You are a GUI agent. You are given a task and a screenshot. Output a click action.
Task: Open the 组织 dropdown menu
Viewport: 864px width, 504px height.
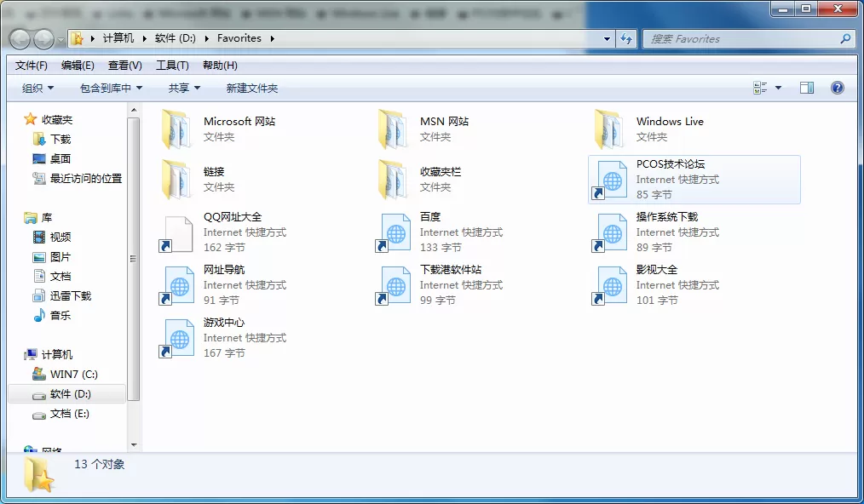(x=37, y=89)
